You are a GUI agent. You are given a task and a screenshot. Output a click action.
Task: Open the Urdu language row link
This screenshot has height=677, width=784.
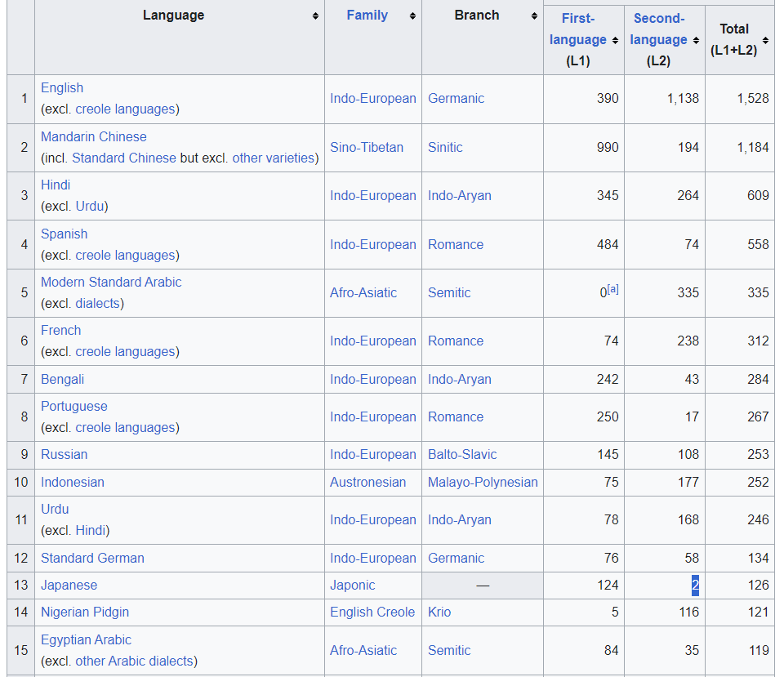[55, 510]
